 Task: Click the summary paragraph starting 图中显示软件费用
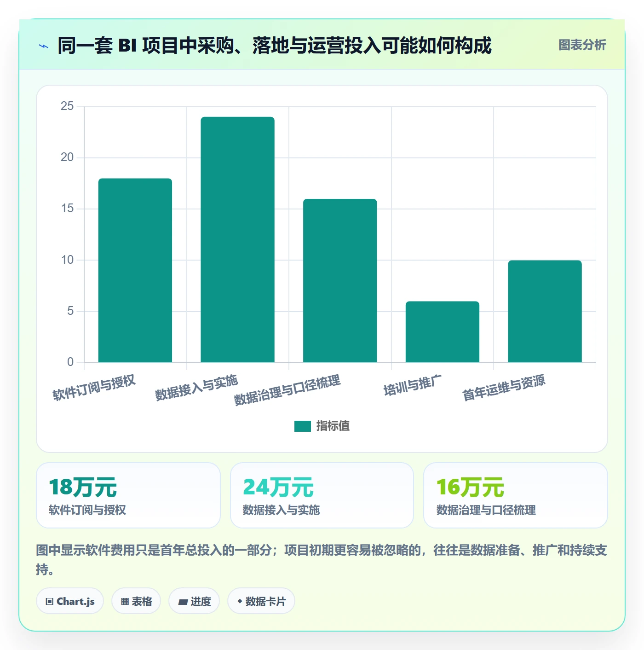click(322, 559)
